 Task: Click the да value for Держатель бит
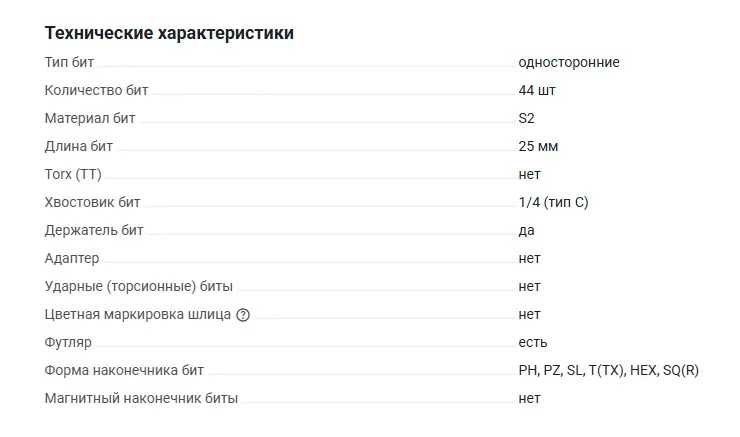526,230
